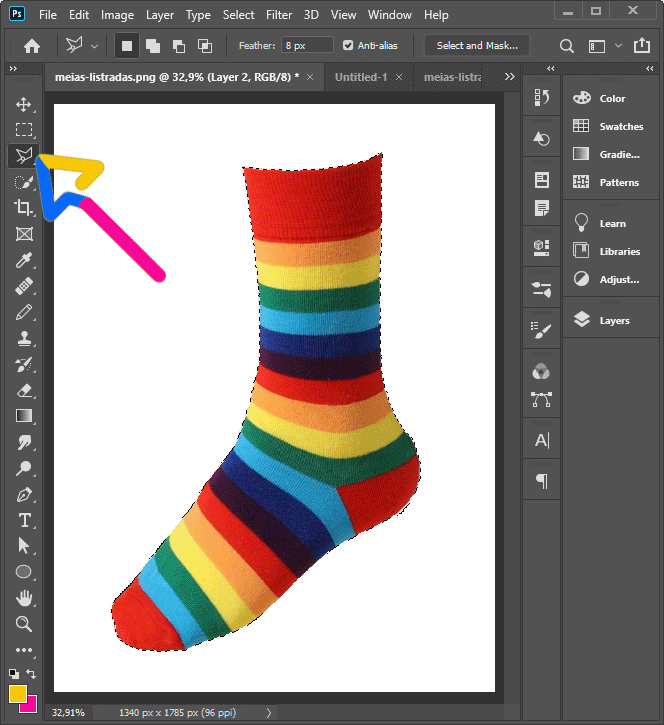664x725 pixels.
Task: Choose Subtract from selection mode
Action: click(178, 46)
